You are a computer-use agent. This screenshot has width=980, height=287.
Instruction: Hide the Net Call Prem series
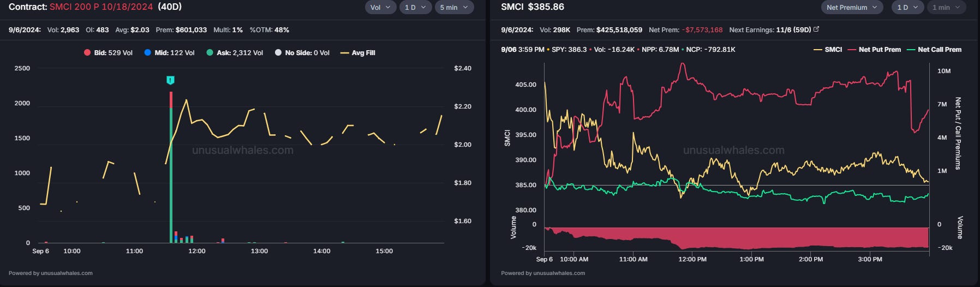[x=934, y=50]
